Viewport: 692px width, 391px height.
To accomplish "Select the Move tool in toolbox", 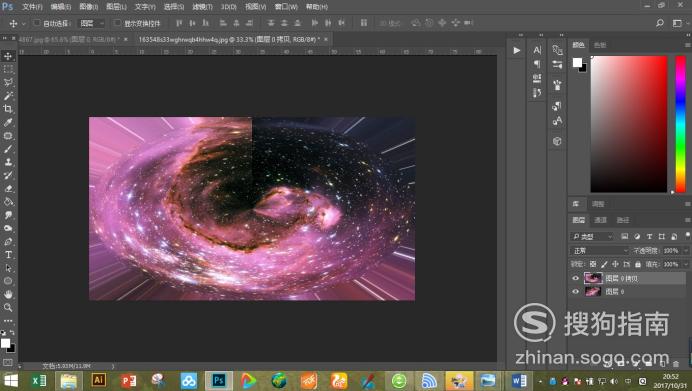I will click(x=8, y=56).
